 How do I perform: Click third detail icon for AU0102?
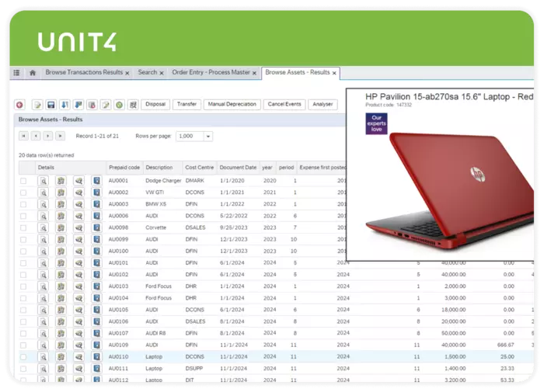79,275
